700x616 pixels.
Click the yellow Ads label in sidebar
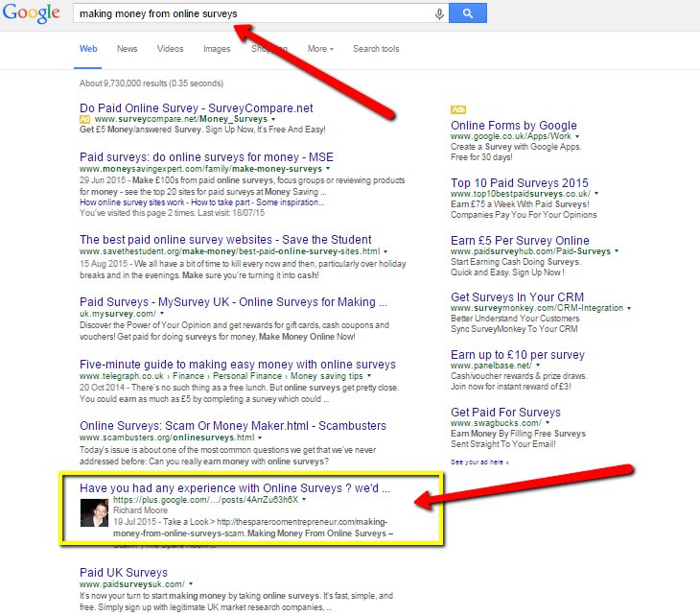[458, 109]
